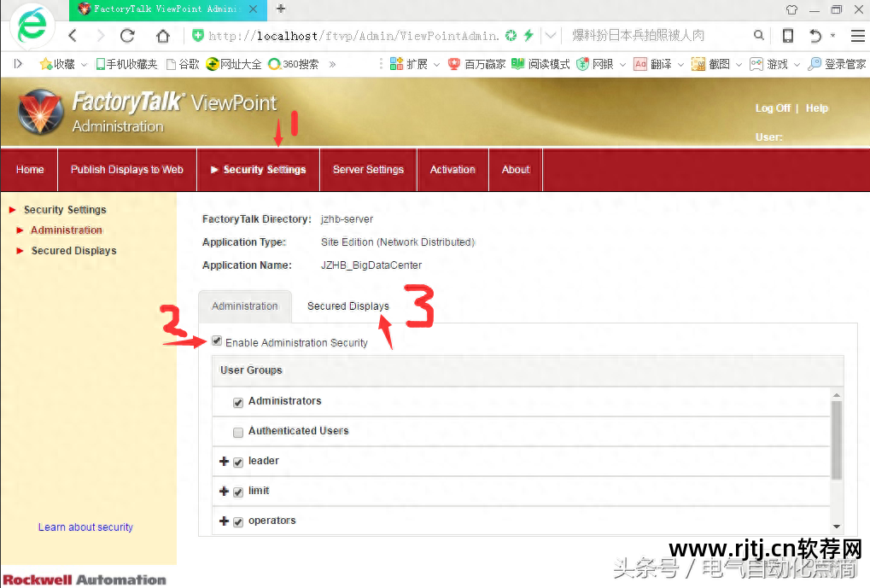Open Server Settings menu
The width and height of the screenshot is (870, 588).
(x=369, y=170)
